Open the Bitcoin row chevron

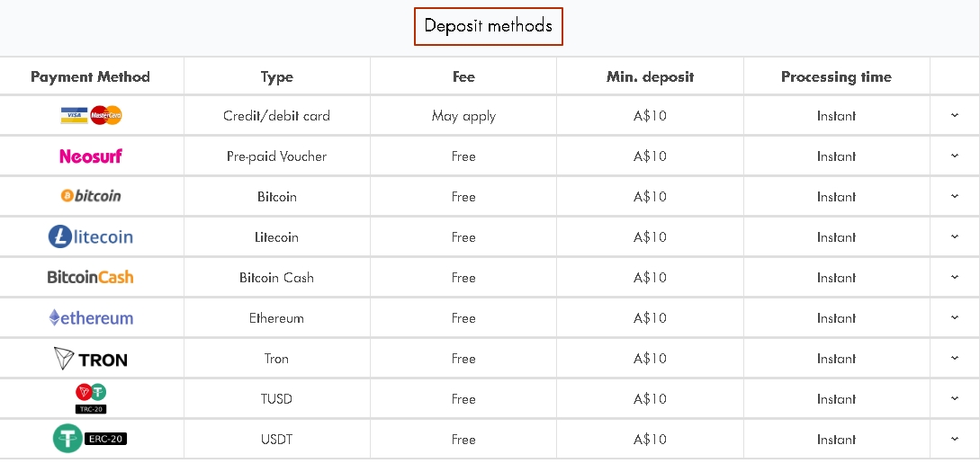[x=955, y=196]
